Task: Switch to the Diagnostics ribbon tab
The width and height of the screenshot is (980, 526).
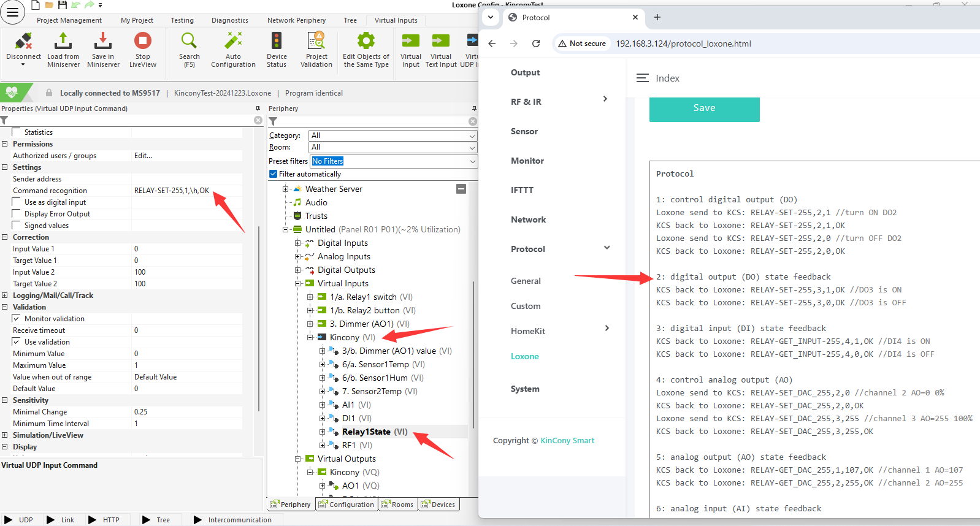Action: coord(230,20)
